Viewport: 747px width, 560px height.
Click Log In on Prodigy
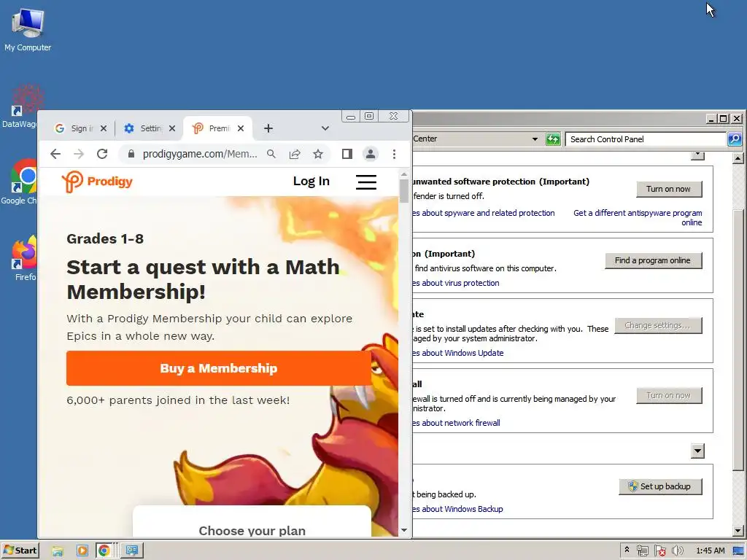(311, 181)
